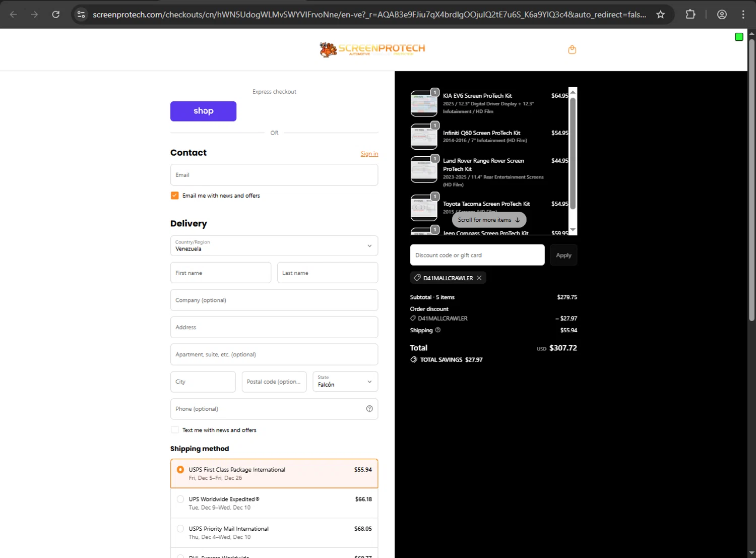Open site information icon in address bar
The height and width of the screenshot is (558, 756).
coord(81,15)
